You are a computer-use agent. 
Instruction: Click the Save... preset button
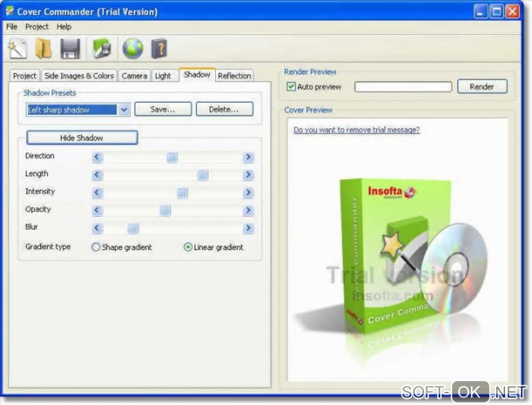click(x=163, y=109)
